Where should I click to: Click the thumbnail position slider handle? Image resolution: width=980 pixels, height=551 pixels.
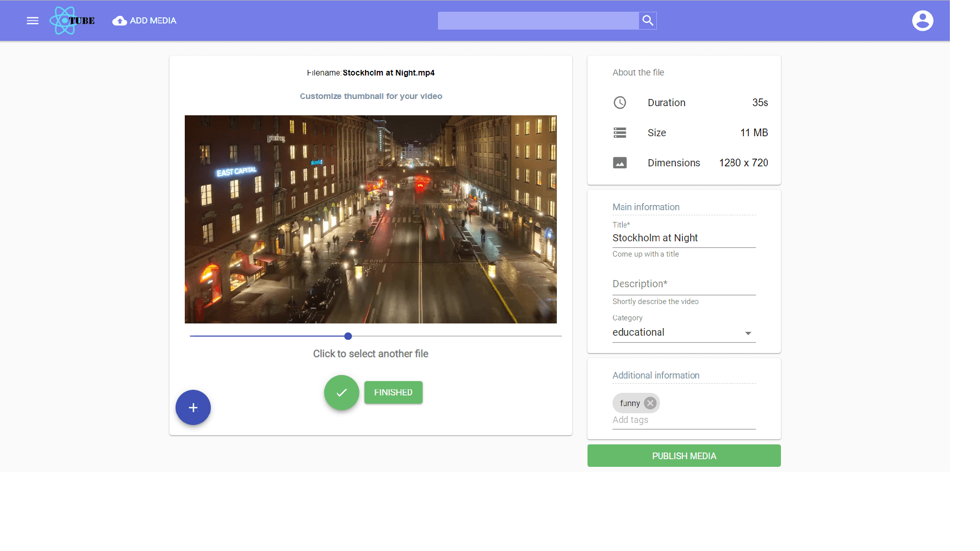348,336
